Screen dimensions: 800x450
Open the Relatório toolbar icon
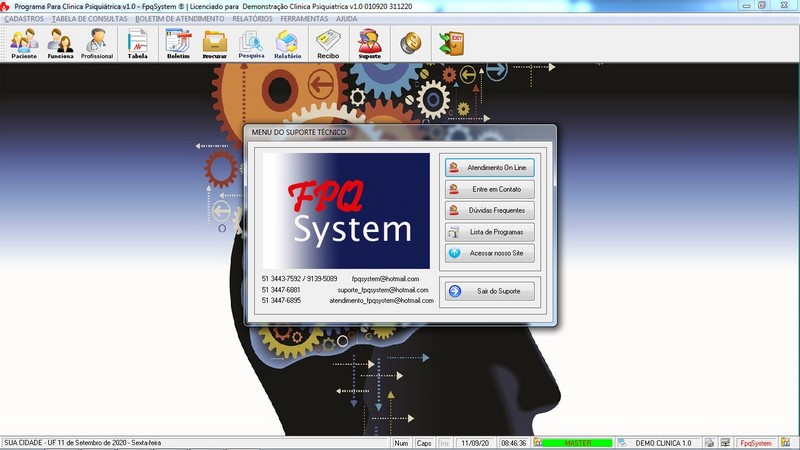pos(287,43)
